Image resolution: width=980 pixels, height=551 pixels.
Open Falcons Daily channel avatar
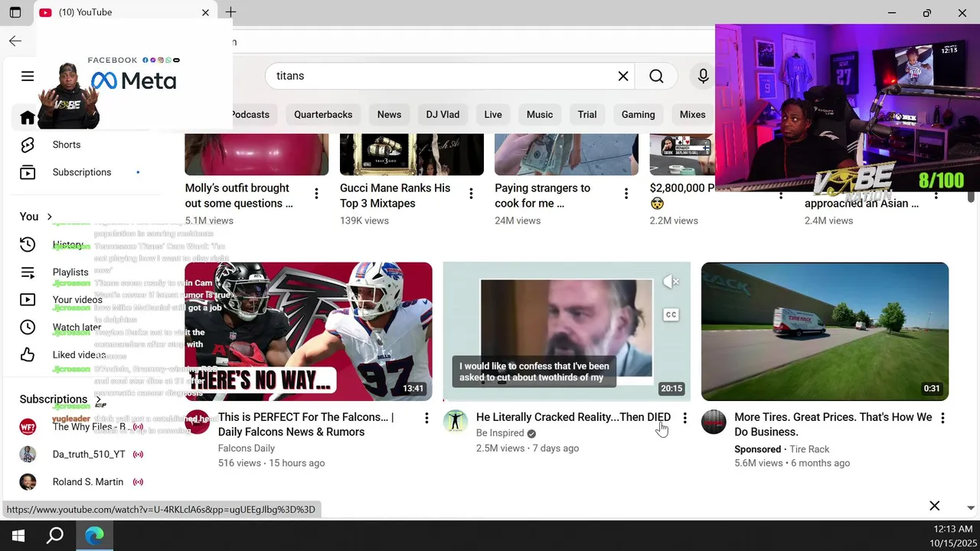pos(198,422)
